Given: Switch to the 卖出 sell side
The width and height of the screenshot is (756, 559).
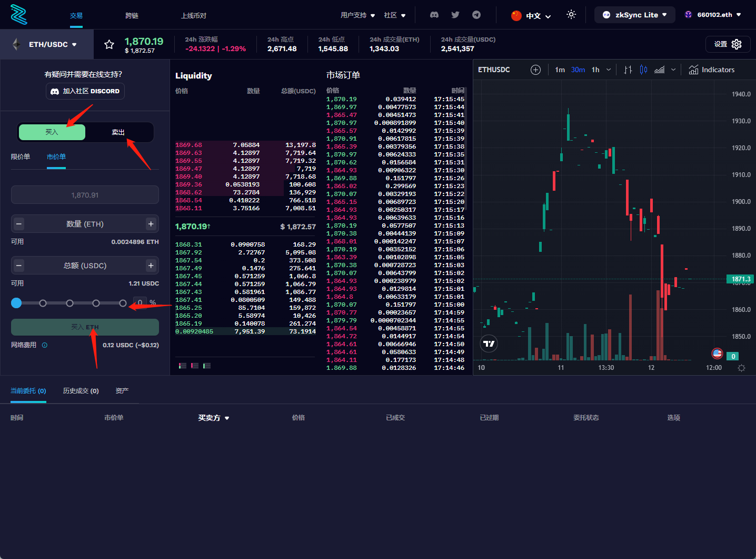Looking at the screenshot, I should tap(118, 132).
